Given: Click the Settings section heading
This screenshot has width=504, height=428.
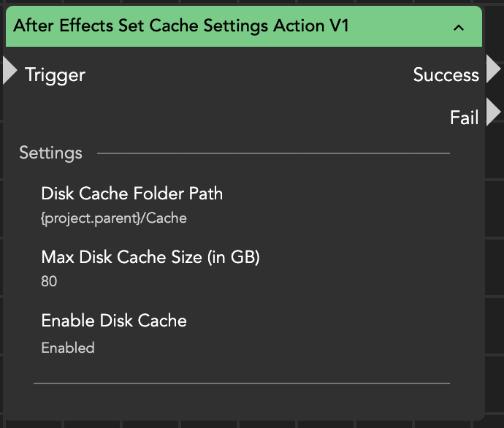Looking at the screenshot, I should point(50,153).
